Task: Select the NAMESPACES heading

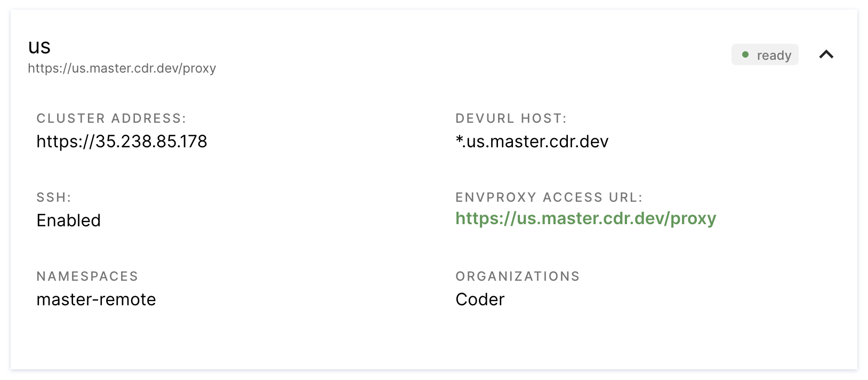Action: click(87, 276)
